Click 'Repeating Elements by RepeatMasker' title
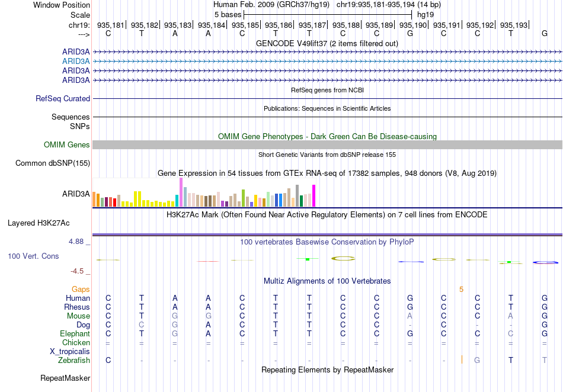Viewport: 563px width, 392px height. (x=328, y=369)
